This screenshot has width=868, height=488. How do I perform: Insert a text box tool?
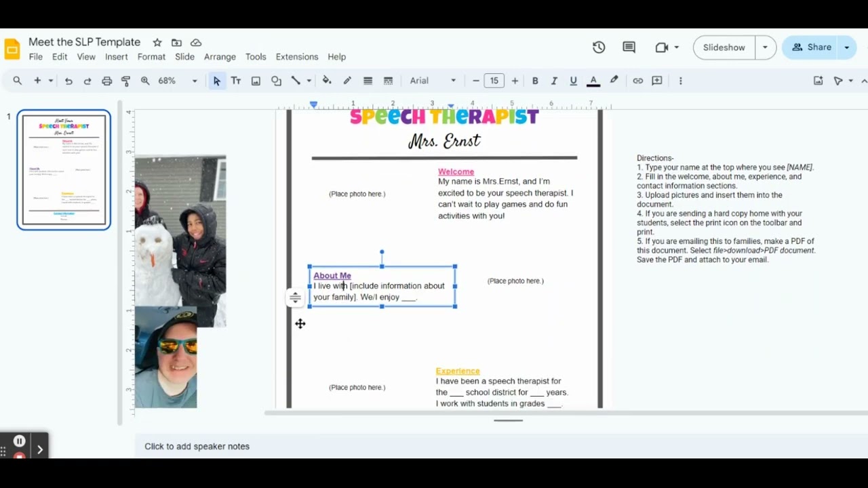pos(236,81)
